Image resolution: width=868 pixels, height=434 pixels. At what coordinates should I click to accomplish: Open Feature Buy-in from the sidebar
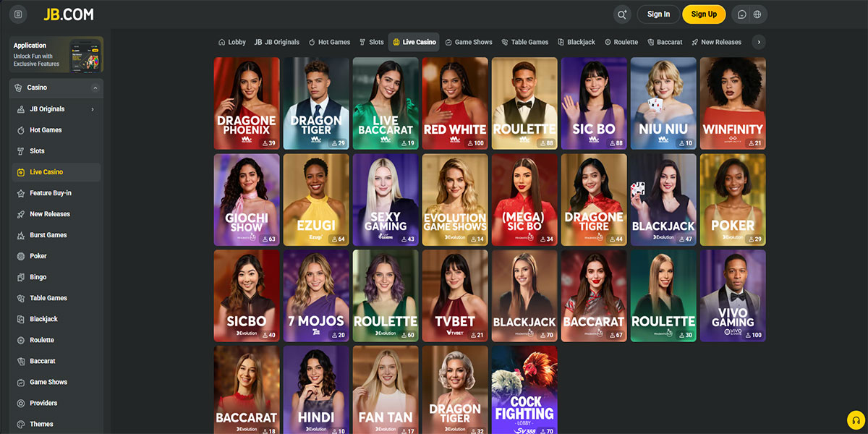[50, 193]
